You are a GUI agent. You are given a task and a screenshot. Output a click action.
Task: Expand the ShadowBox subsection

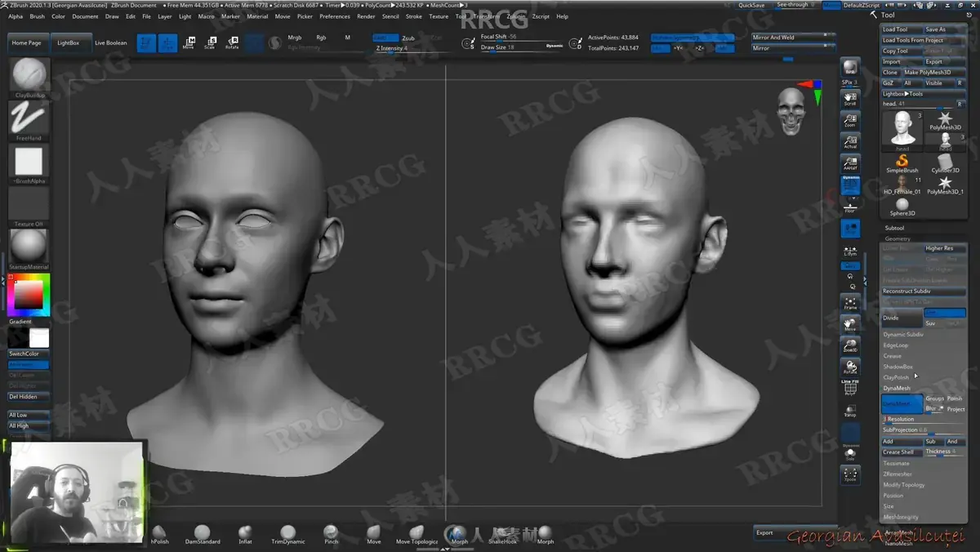[x=898, y=367]
